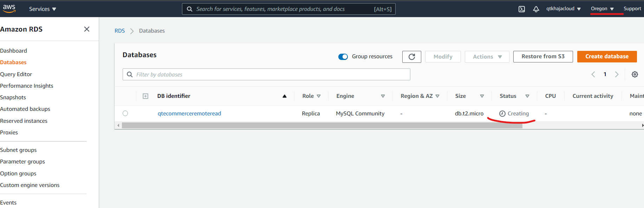Go to RDS breadcrumb link
Image resolution: width=644 pixels, height=208 pixels.
tap(119, 31)
